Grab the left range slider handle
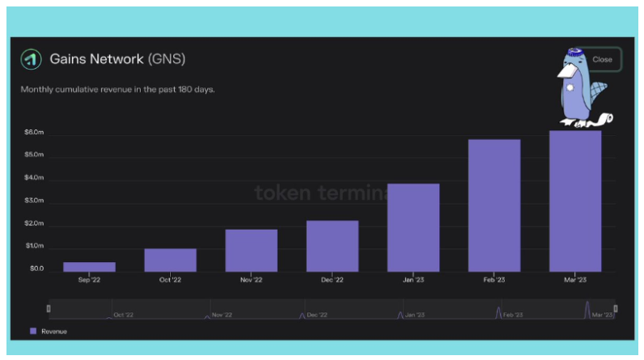The width and height of the screenshot is (644, 360). 49,308
